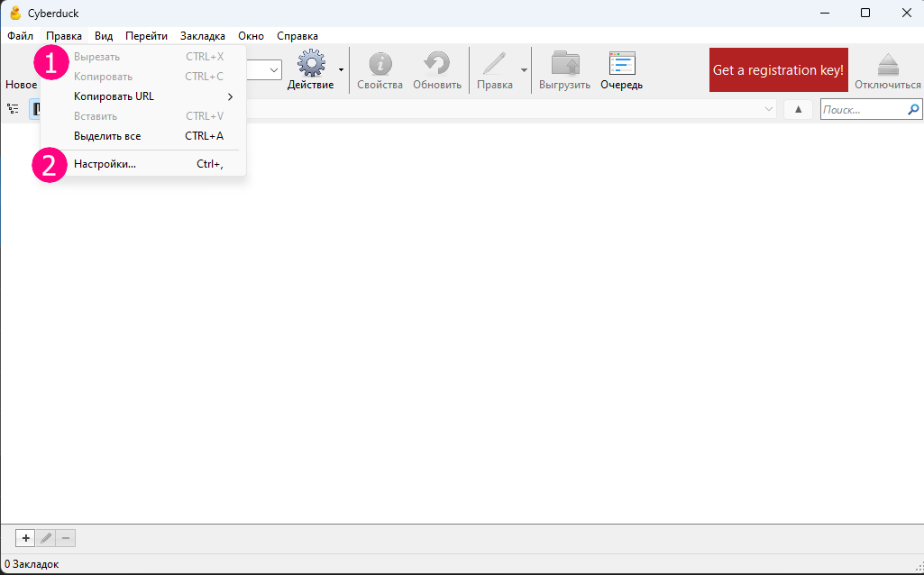Click the Обновить refresh icon
Screen dimensions: 924x575
click(436, 64)
